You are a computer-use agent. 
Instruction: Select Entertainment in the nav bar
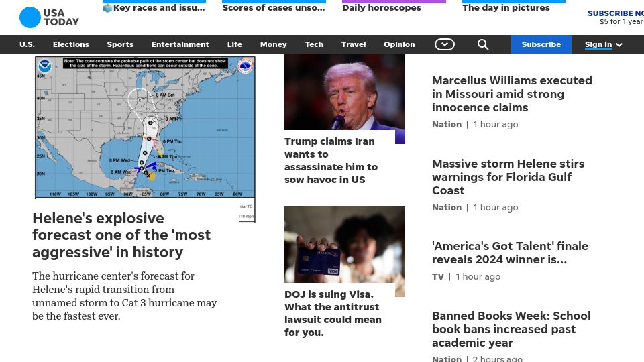point(180,44)
